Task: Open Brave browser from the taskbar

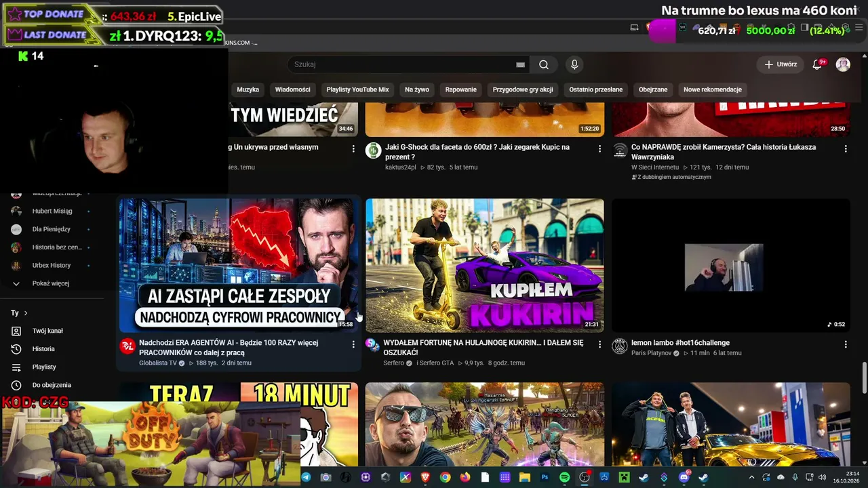Action: (425, 477)
